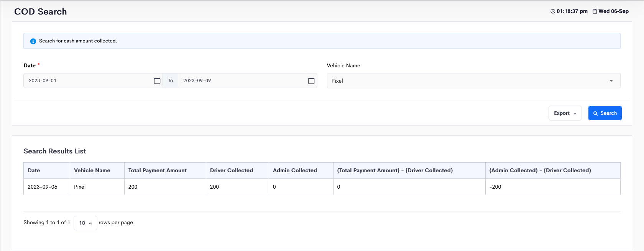
Task: Expand the Vehicle Name dropdown
Action: pos(473,81)
